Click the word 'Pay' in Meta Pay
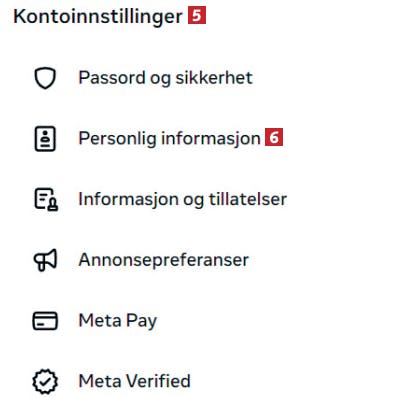Screen dimensions: 417x397 pos(142,321)
